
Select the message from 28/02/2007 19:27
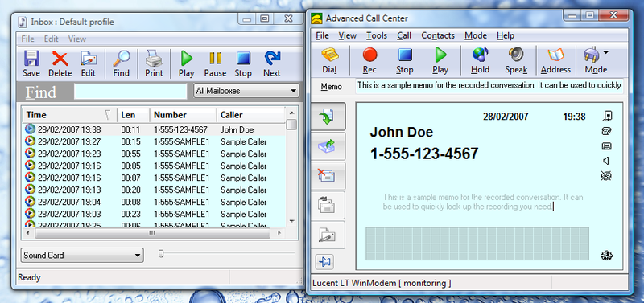coord(154,142)
